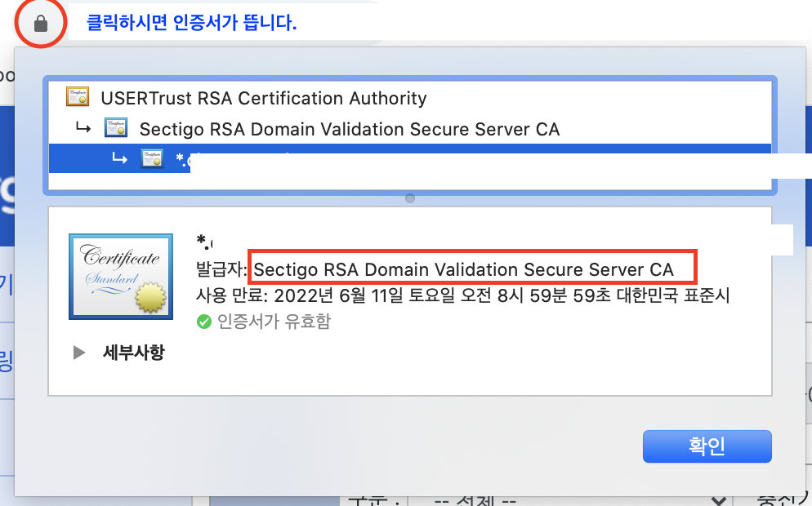The height and width of the screenshot is (506, 812).
Task: Click the green valid checkmark icon
Action: click(x=204, y=322)
